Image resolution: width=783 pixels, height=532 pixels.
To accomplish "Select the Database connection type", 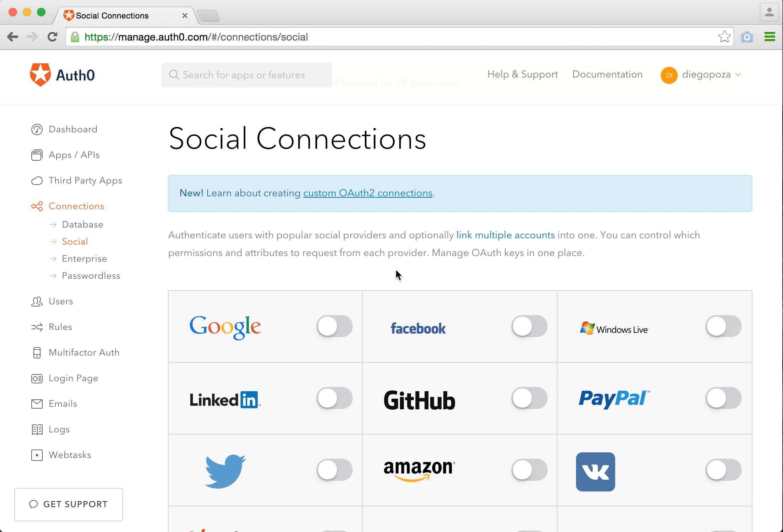I will (82, 224).
